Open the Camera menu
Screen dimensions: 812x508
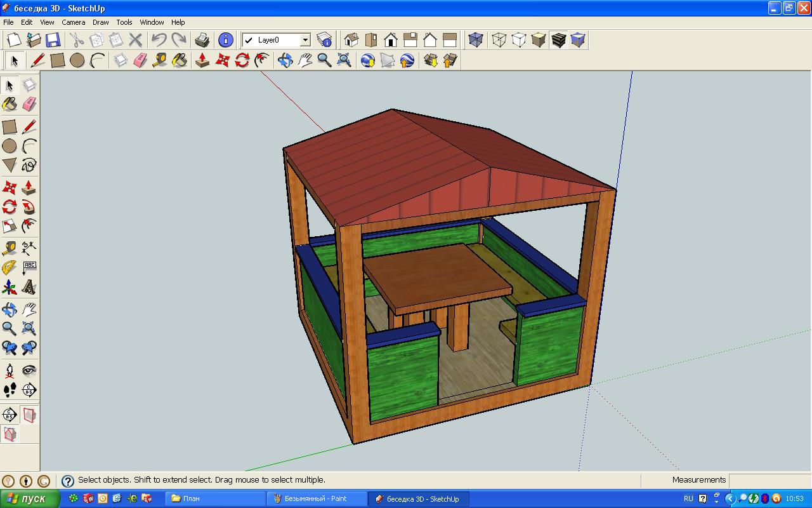tap(74, 22)
